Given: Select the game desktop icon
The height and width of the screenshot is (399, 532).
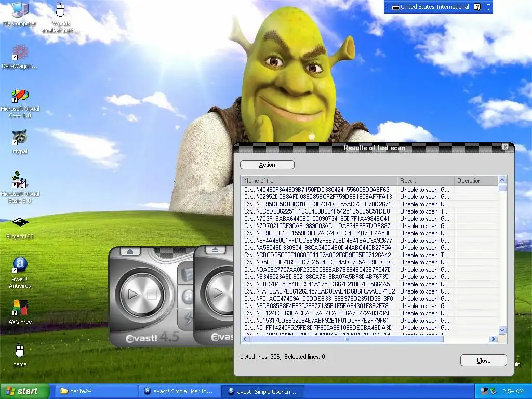Looking at the screenshot, I should click(20, 355).
